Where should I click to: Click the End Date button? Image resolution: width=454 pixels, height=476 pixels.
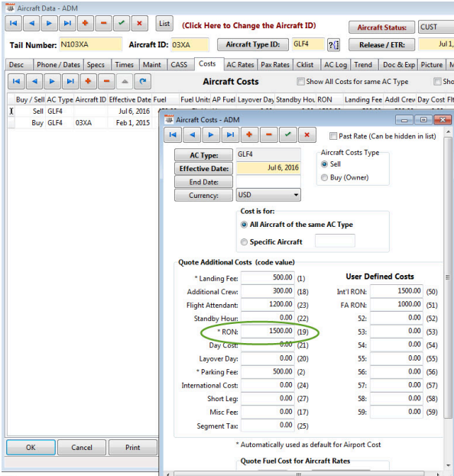(x=204, y=182)
